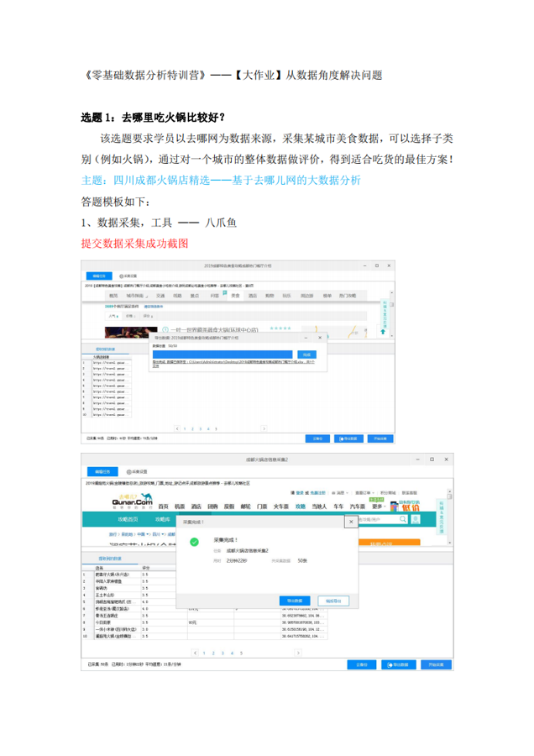Click 云备份 button in upper window

[317, 438]
